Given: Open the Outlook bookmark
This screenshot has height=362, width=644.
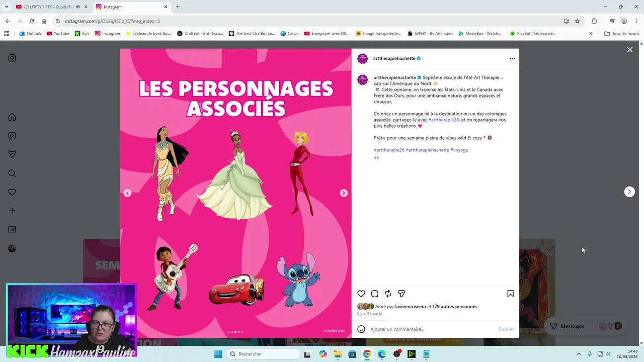Looking at the screenshot, I should pos(30,34).
